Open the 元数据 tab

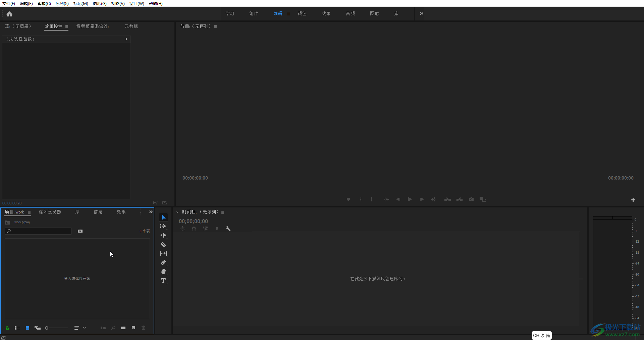click(131, 26)
